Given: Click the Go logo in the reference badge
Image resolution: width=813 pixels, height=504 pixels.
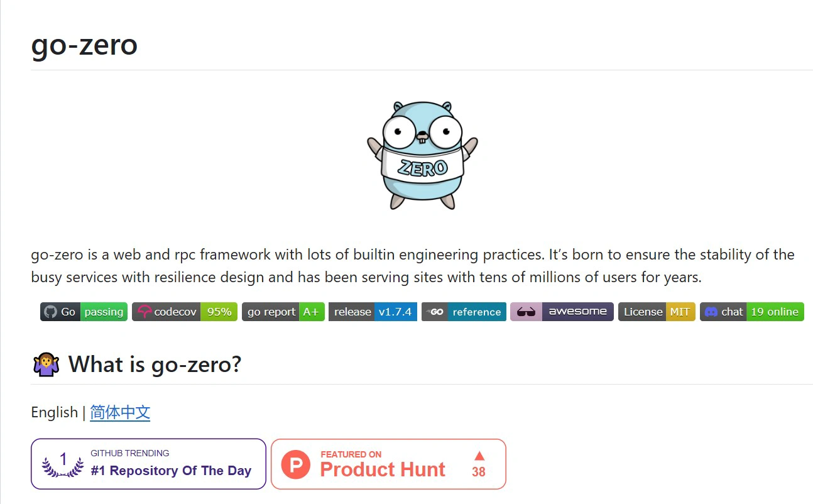Looking at the screenshot, I should (x=435, y=312).
